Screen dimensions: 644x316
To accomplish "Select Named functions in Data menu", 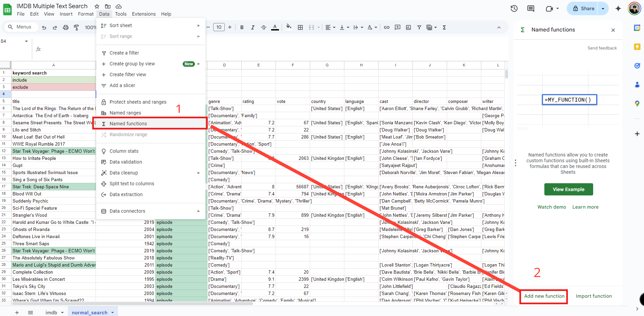I will [x=151, y=124].
